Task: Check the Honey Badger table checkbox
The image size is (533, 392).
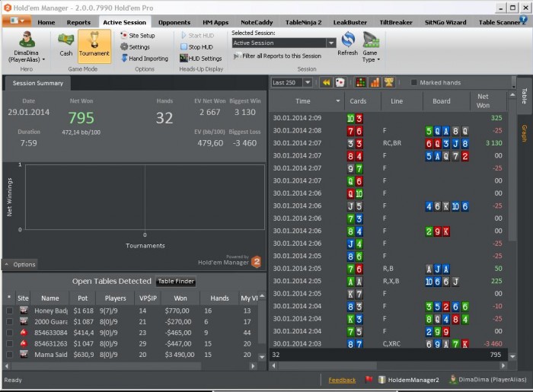Action: tap(9, 311)
